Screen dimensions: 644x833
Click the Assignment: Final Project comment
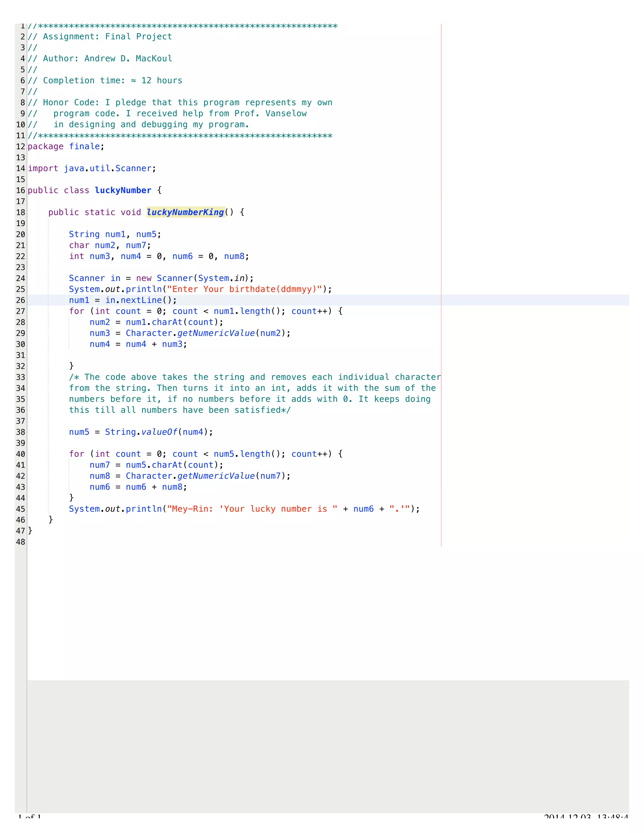click(100, 36)
